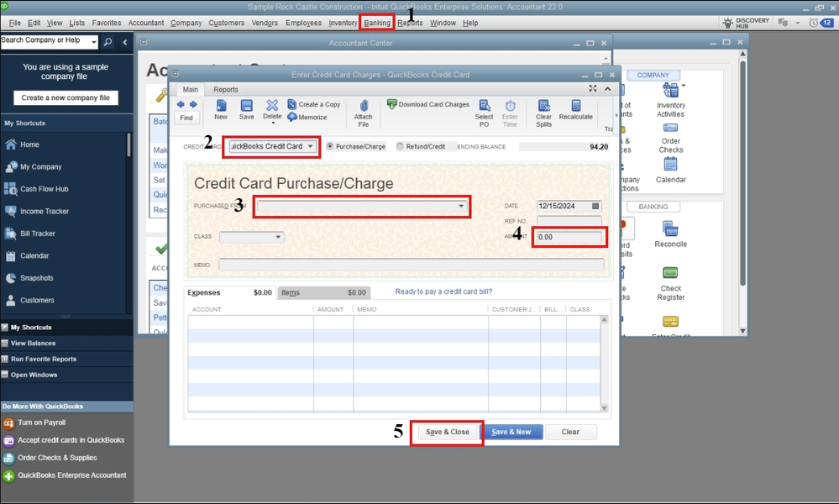Viewport: 839px width, 504px height.
Task: Click the Find button
Action: coord(186,118)
